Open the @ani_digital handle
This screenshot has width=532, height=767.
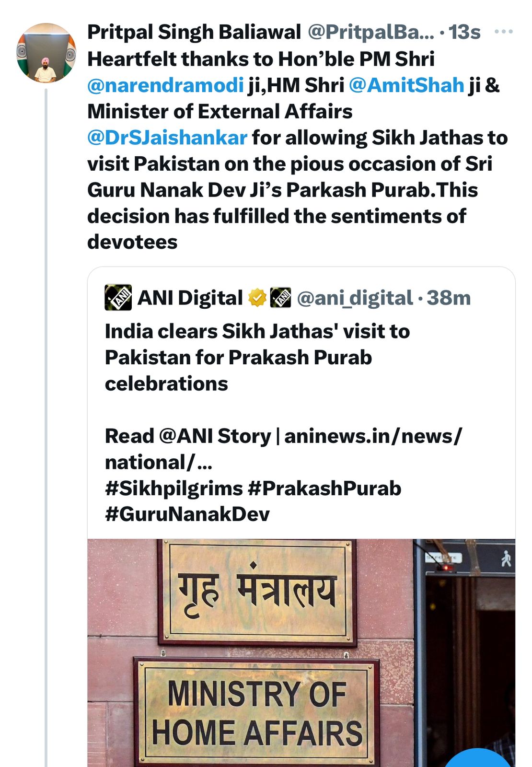pos(355,298)
